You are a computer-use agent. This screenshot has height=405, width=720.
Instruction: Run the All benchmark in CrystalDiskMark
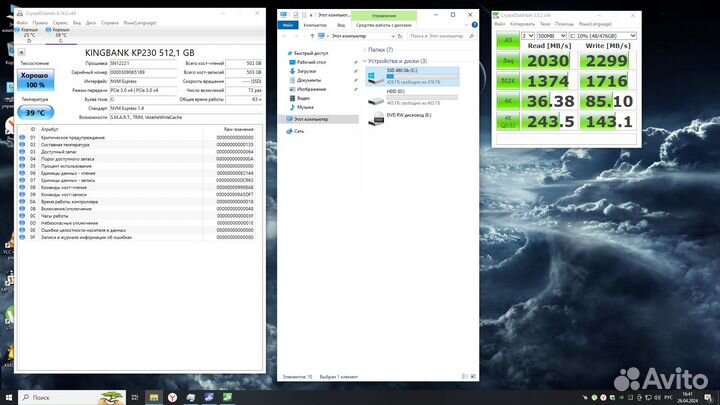(x=508, y=40)
